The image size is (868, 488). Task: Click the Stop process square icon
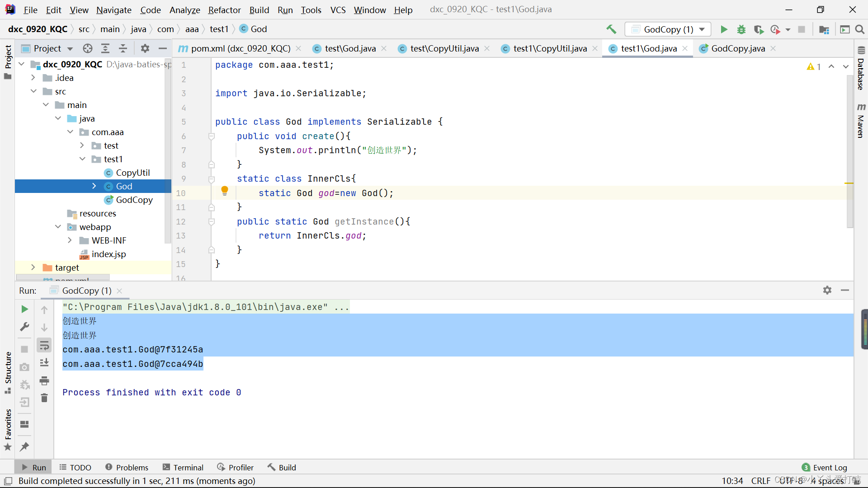(x=802, y=29)
